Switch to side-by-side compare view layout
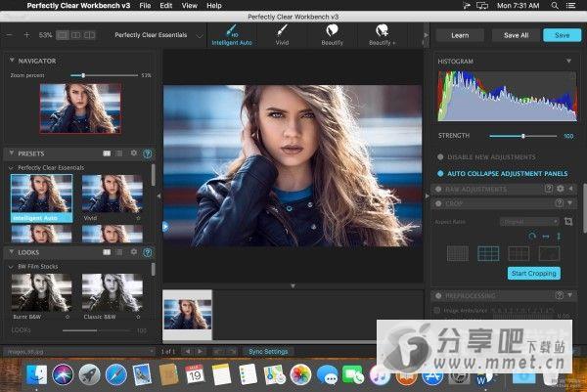Image resolution: width=587 pixels, height=392 pixels. (x=75, y=35)
